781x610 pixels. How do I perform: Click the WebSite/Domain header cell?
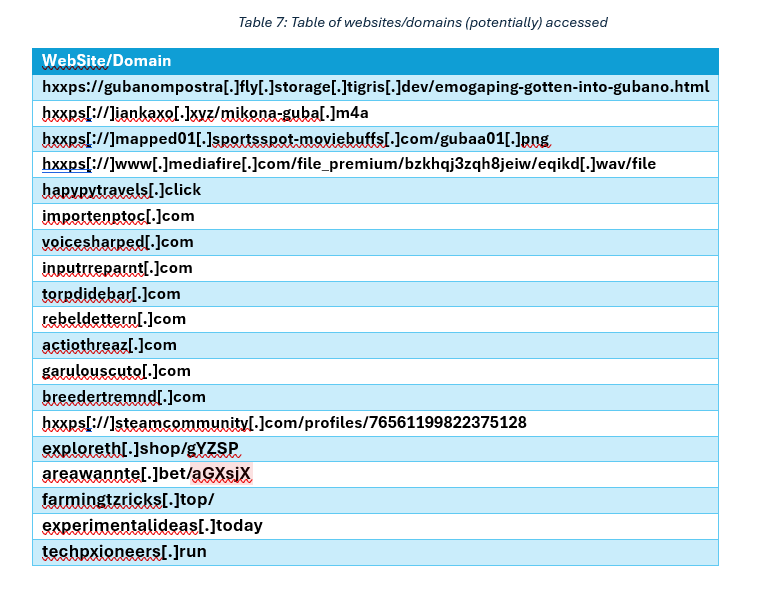(x=106, y=61)
